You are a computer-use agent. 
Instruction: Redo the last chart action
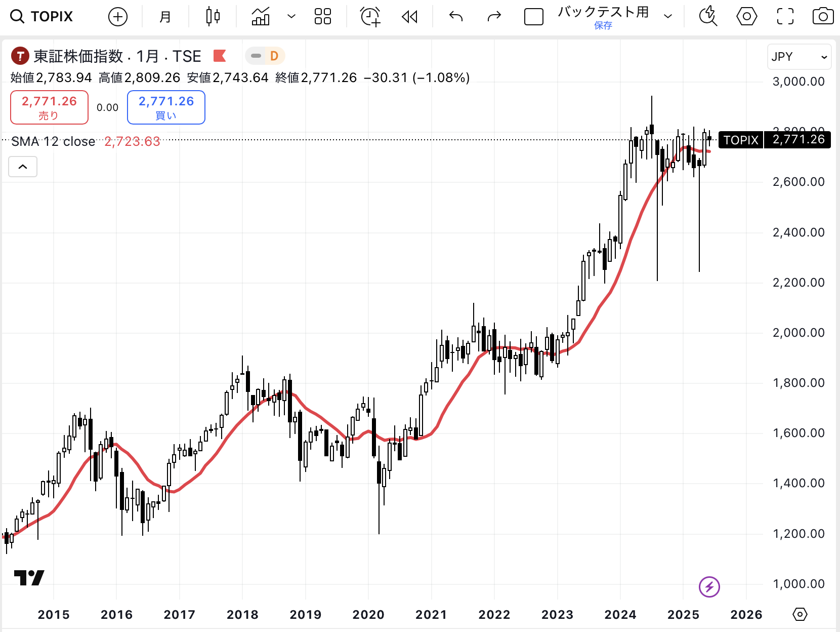(x=494, y=17)
